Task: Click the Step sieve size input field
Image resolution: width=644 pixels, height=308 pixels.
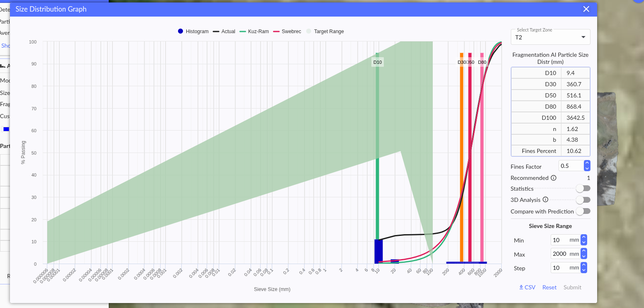Action: coord(560,268)
